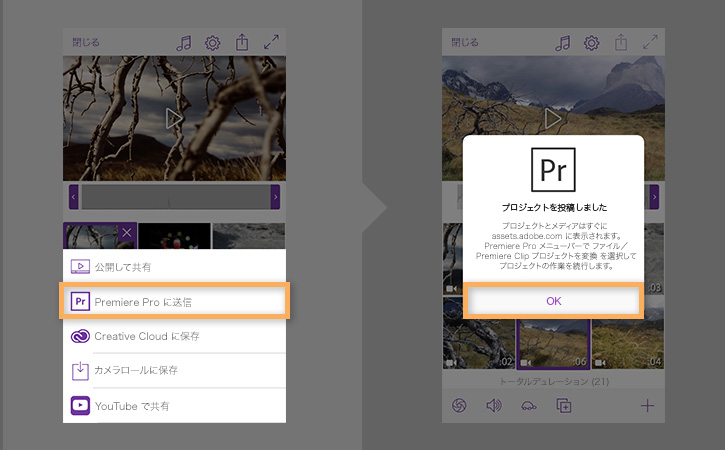The width and height of the screenshot is (725, 450).
Task: Select the clip thumbnail marked :06
Action: (x=553, y=344)
